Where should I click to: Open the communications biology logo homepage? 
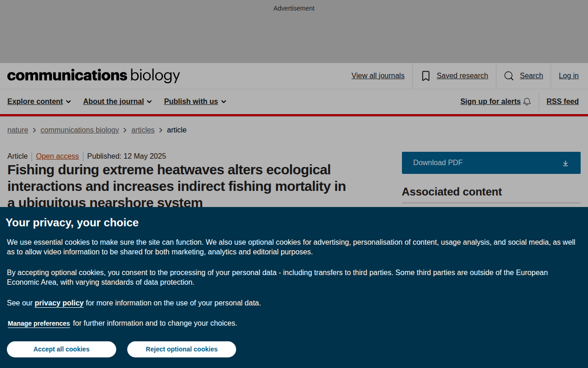click(x=94, y=76)
